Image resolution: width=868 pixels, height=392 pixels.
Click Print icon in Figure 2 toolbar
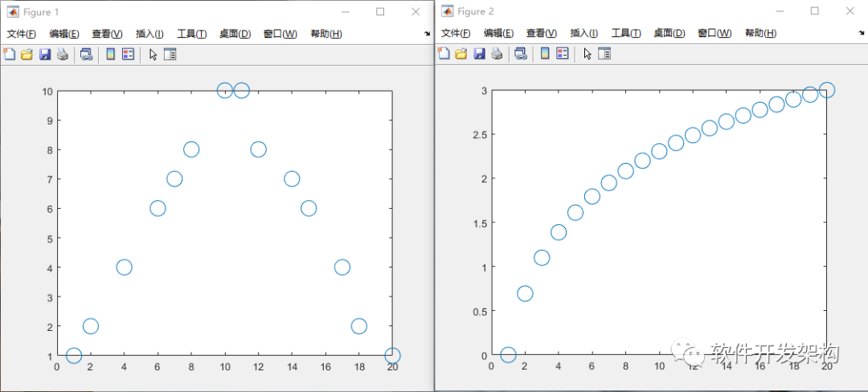click(x=497, y=53)
